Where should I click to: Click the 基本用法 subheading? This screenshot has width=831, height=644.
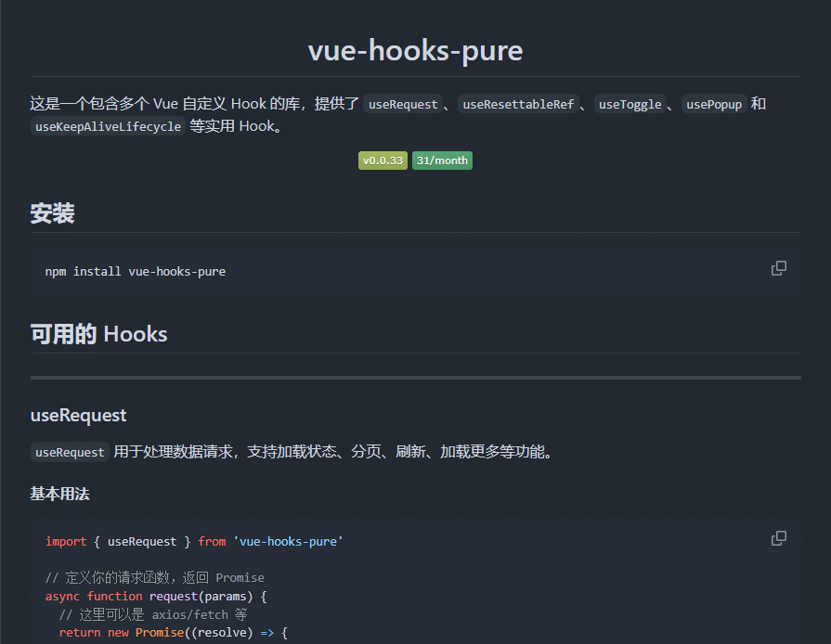(x=59, y=494)
